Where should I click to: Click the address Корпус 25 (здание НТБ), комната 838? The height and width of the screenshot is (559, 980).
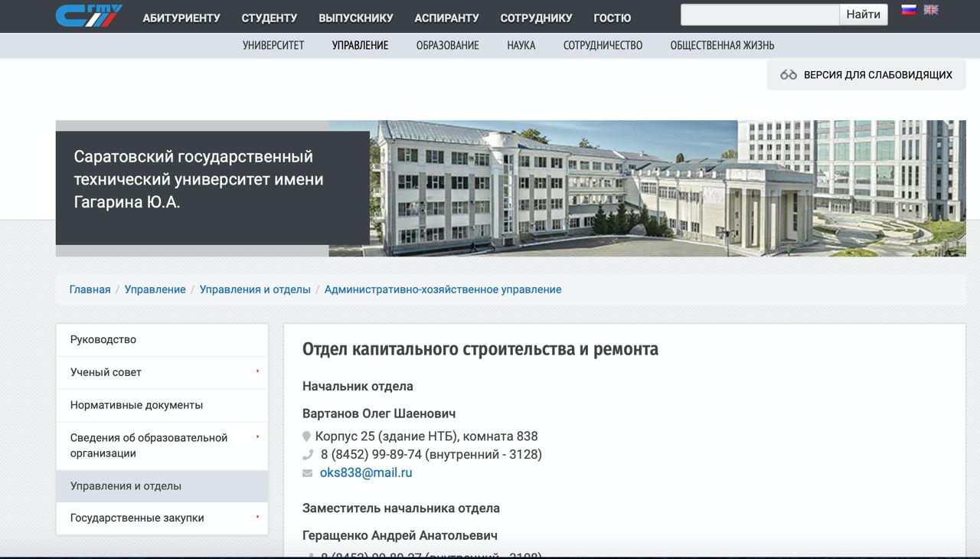[x=426, y=436]
